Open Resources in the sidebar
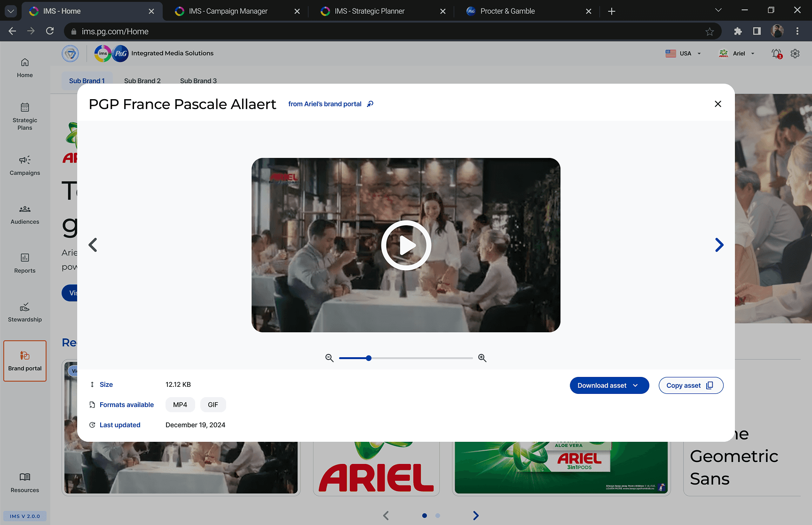The image size is (812, 525). click(x=25, y=483)
